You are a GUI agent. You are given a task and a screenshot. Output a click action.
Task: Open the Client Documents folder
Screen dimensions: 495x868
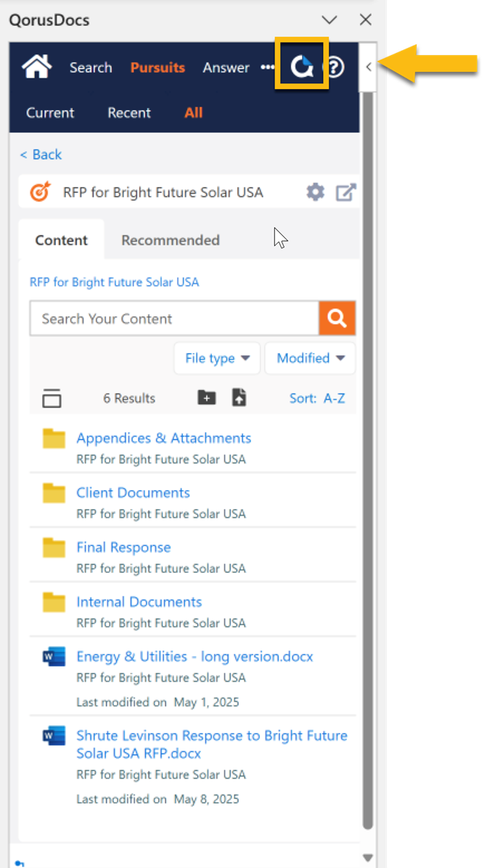(x=133, y=492)
